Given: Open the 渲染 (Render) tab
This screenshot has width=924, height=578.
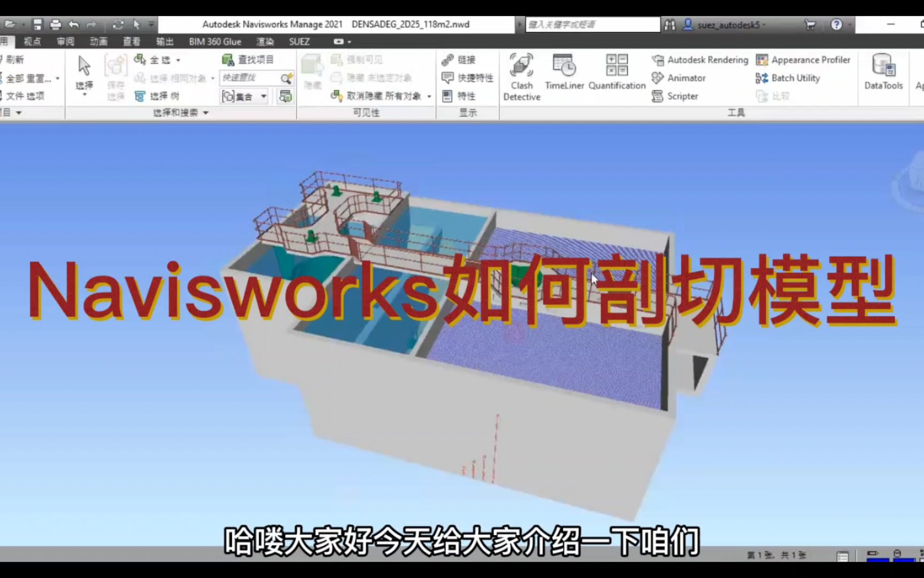Looking at the screenshot, I should coord(265,41).
